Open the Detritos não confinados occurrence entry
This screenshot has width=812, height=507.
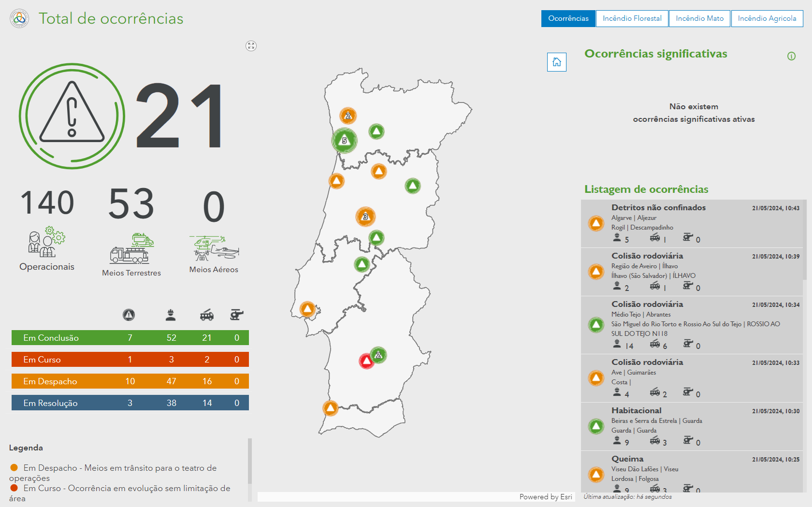point(691,223)
